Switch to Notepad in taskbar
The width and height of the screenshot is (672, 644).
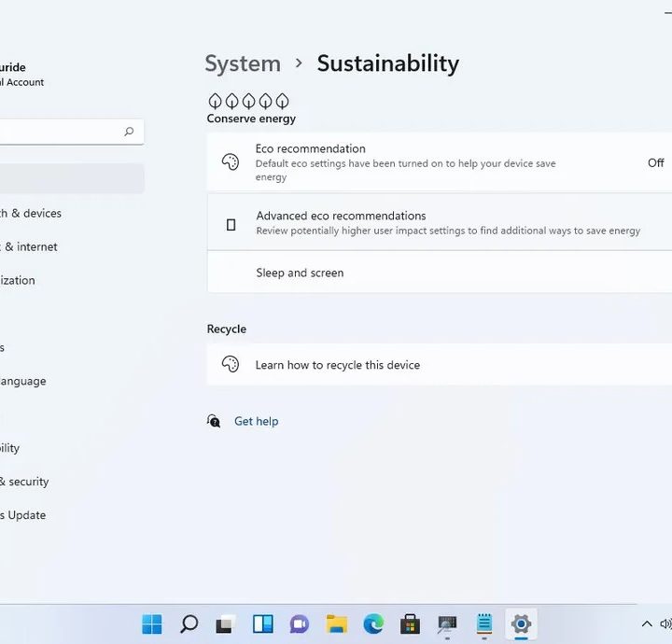[484, 623]
